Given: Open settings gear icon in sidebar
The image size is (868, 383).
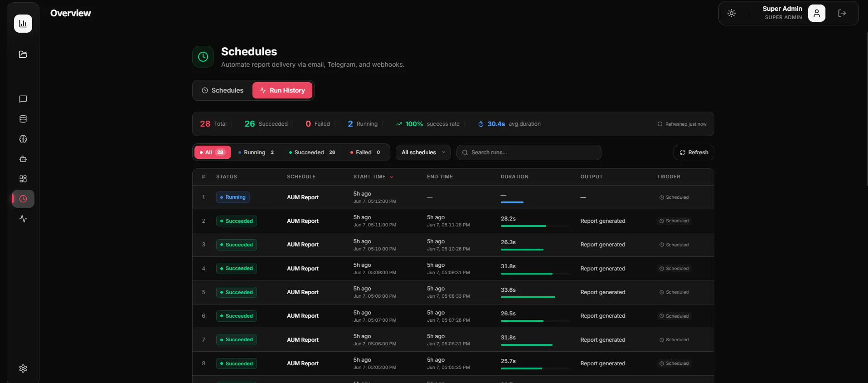Looking at the screenshot, I should (x=23, y=368).
